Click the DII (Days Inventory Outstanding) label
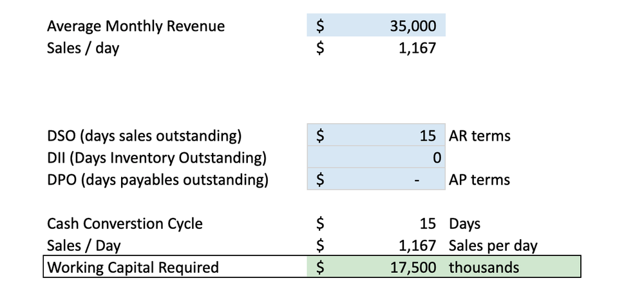The image size is (644, 307). pos(156,158)
